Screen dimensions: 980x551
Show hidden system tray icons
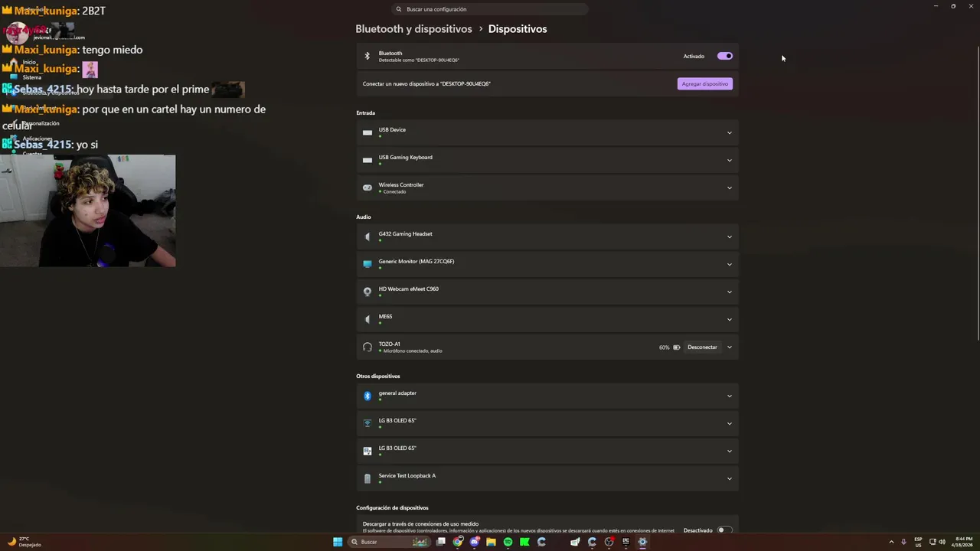tap(891, 542)
